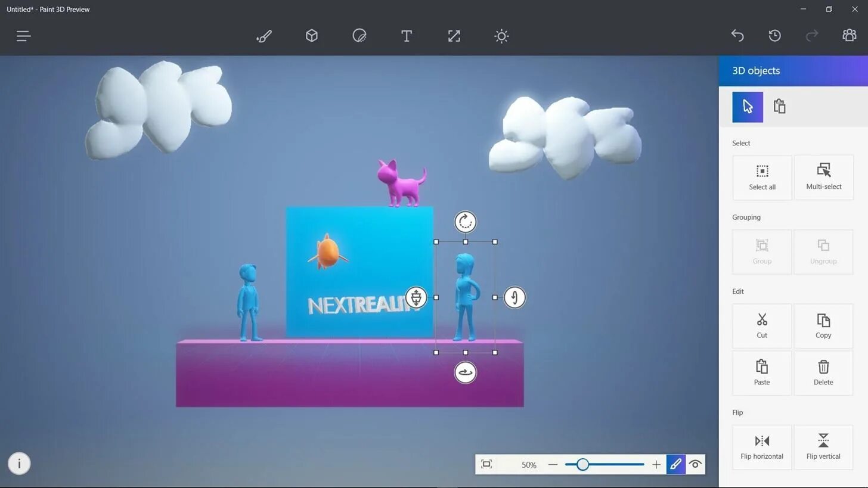Zoom out with the minus button

553,465
